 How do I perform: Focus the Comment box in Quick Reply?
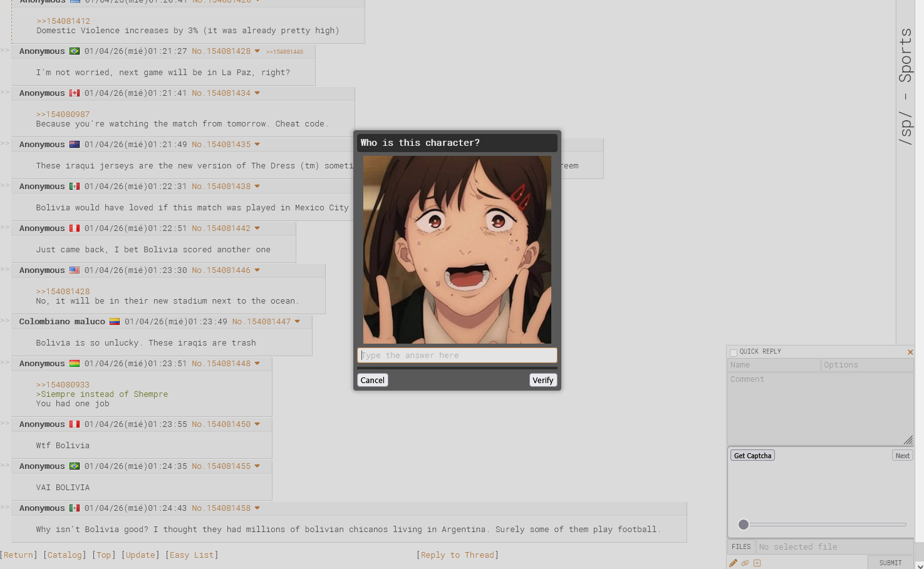pos(821,409)
